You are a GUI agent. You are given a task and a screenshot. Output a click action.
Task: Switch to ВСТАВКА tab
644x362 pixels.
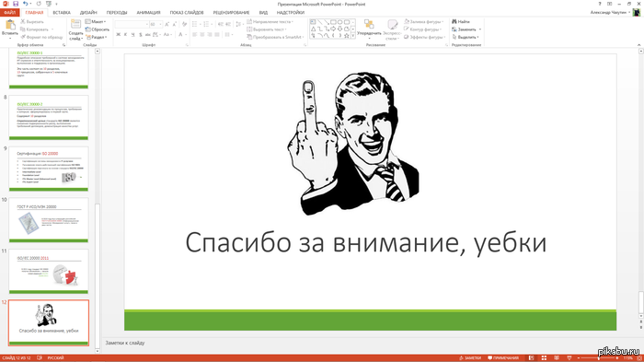click(62, 12)
